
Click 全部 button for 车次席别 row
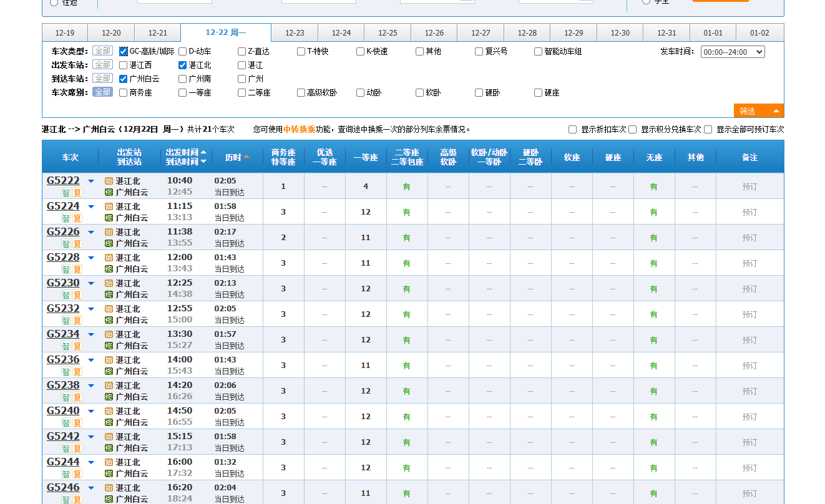point(102,92)
